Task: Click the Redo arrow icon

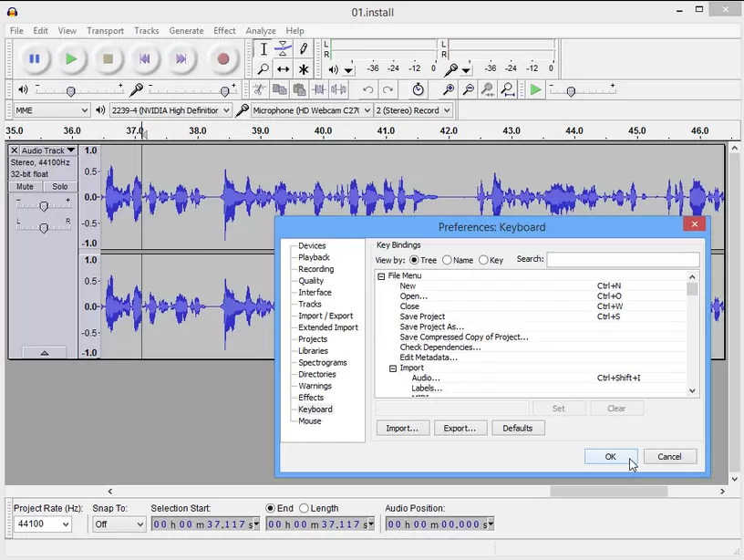Action: coord(387,89)
